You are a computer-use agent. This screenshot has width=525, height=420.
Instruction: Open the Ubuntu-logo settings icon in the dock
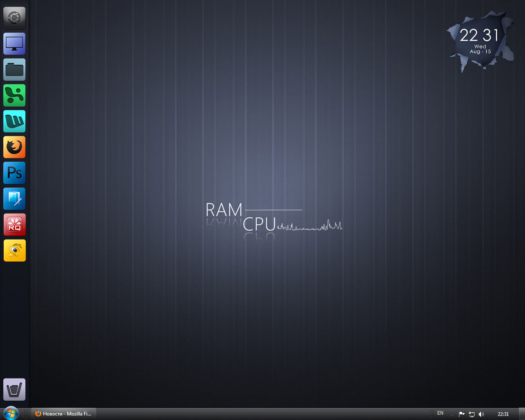14,18
